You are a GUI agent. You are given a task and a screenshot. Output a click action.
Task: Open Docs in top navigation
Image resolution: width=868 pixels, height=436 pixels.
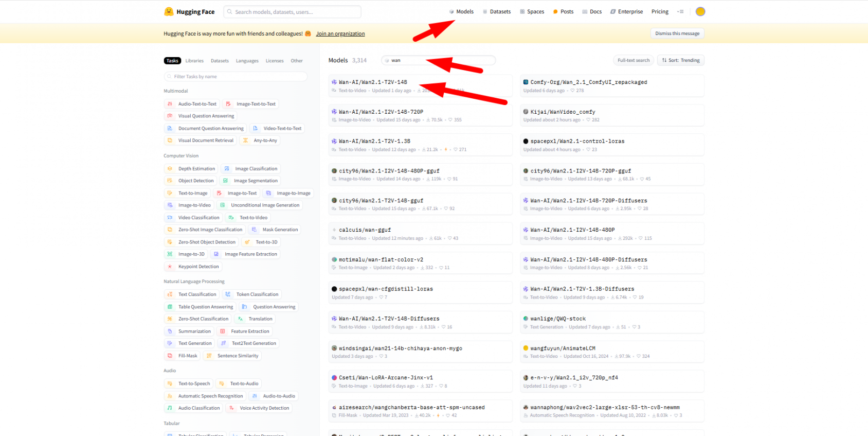592,11
